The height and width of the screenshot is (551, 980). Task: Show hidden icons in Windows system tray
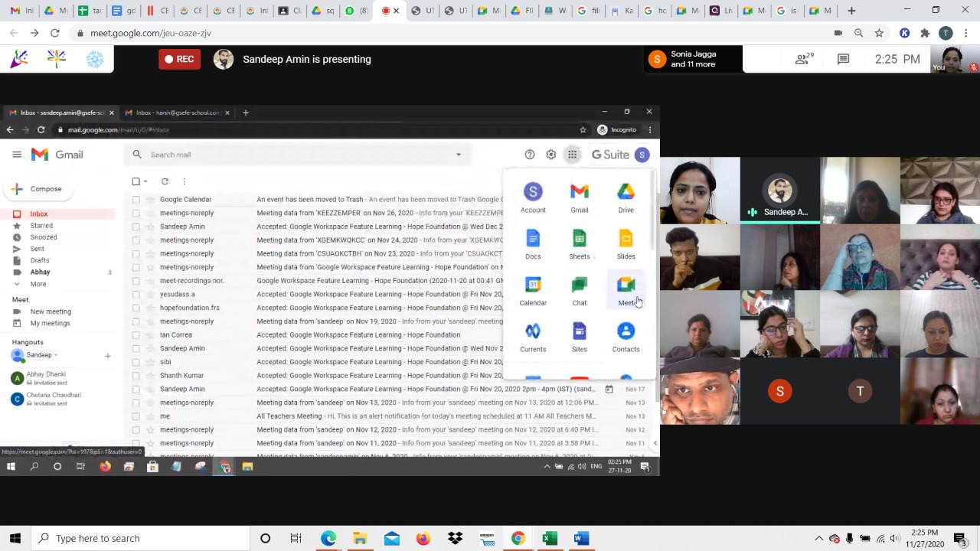(818, 538)
